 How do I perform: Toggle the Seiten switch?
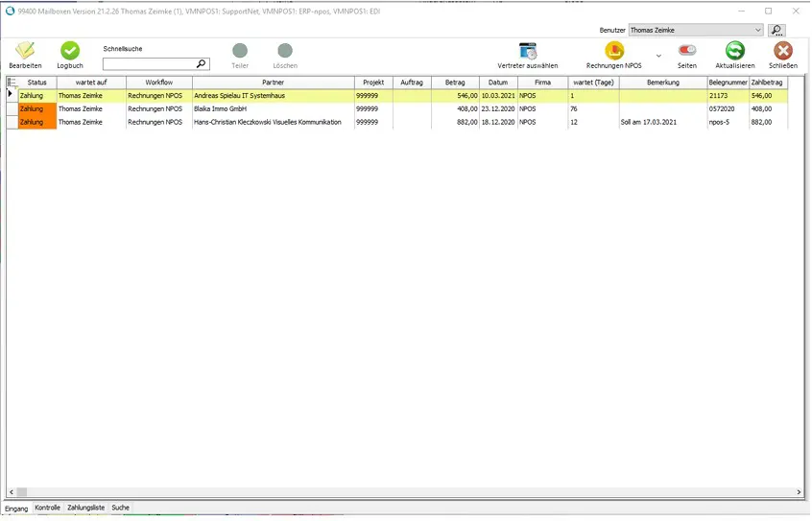click(x=687, y=51)
